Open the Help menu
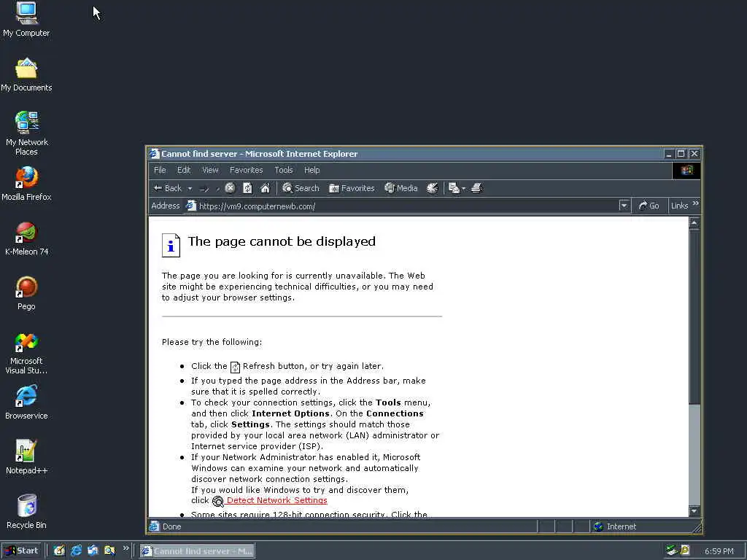The width and height of the screenshot is (747, 560). coord(312,170)
